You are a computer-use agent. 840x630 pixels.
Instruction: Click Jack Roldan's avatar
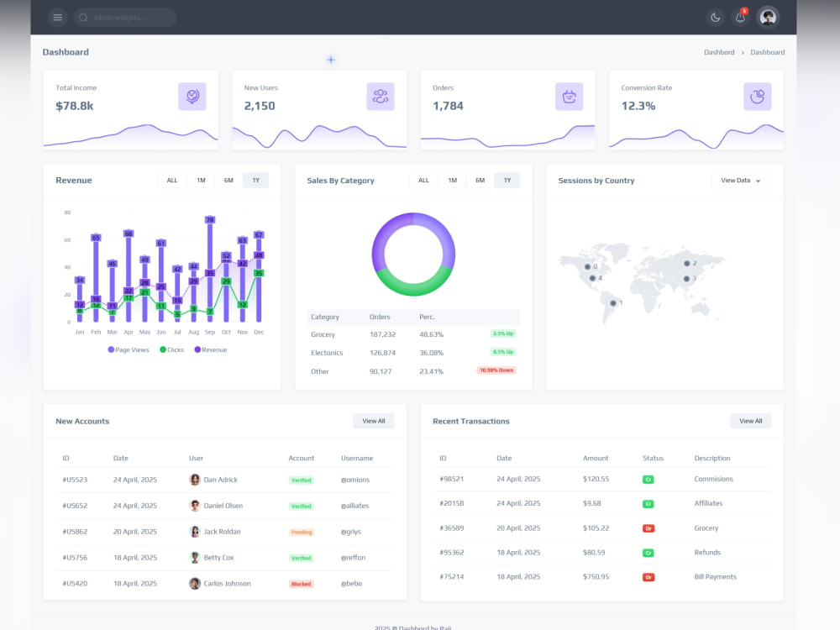[195, 532]
